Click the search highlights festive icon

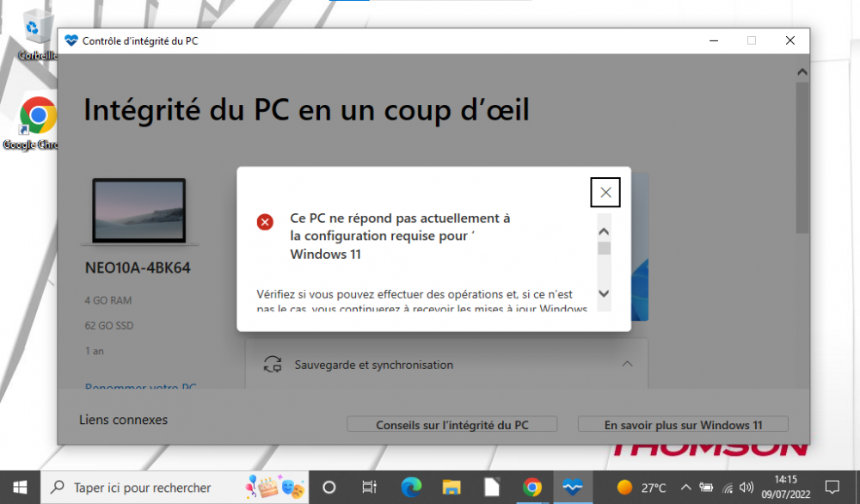click(x=274, y=487)
